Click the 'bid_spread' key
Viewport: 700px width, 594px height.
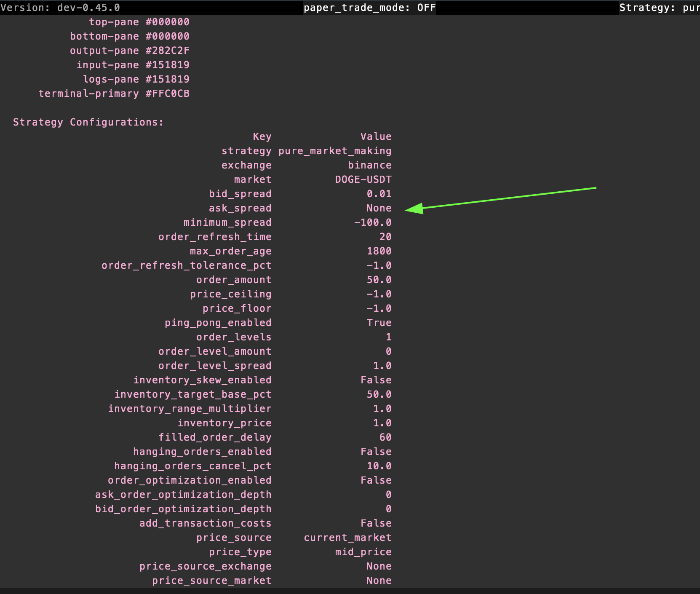[240, 194]
